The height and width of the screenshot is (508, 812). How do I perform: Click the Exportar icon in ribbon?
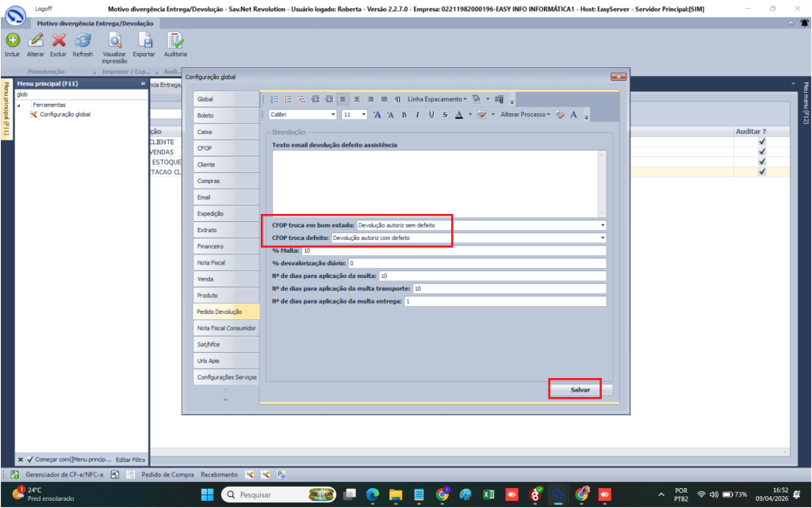[x=144, y=40]
